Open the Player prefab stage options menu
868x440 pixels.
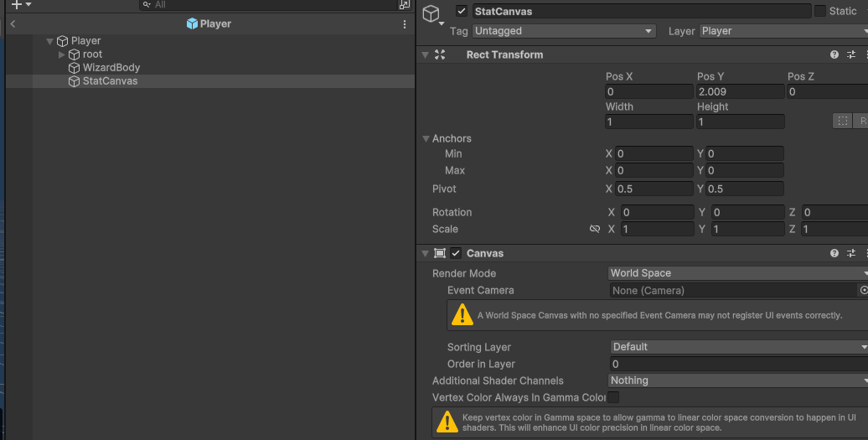pos(405,23)
